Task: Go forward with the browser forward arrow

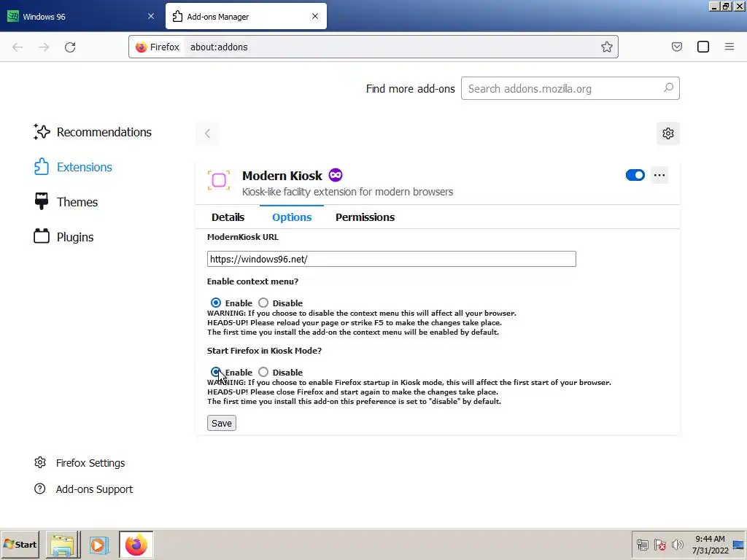Action: point(44,47)
